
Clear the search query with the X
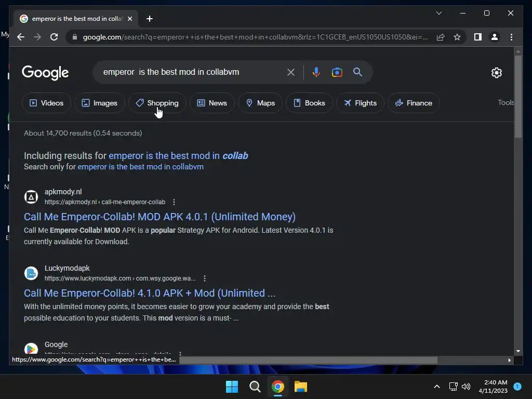291,72
